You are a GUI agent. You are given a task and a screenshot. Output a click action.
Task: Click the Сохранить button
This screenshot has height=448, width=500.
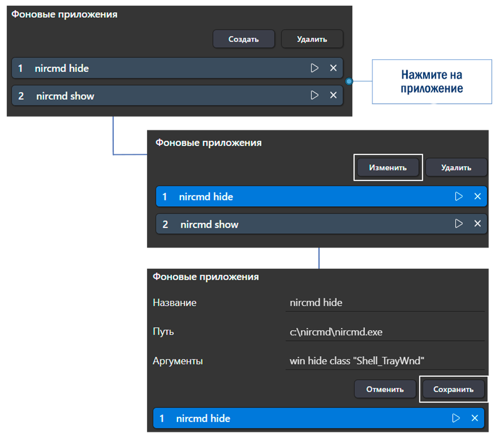(453, 389)
